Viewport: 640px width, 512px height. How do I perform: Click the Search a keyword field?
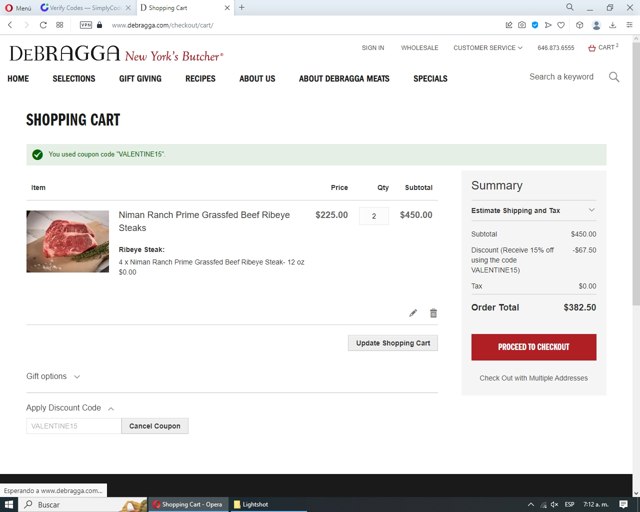(561, 77)
